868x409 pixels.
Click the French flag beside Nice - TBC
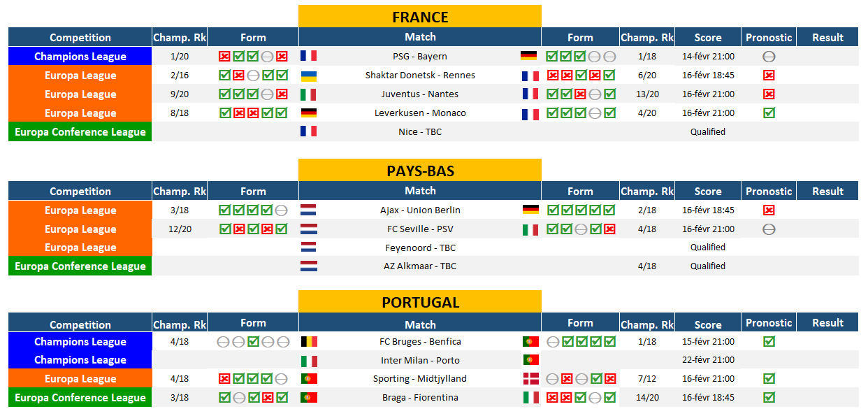point(308,131)
